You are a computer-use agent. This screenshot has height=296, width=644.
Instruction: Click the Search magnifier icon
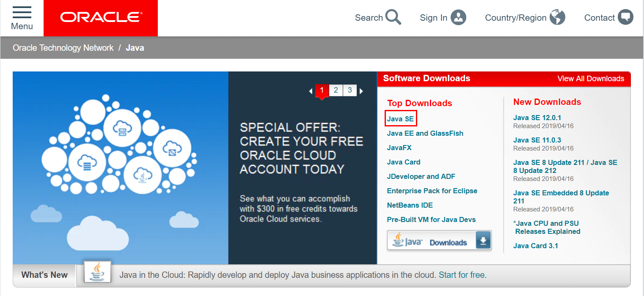[x=394, y=17]
